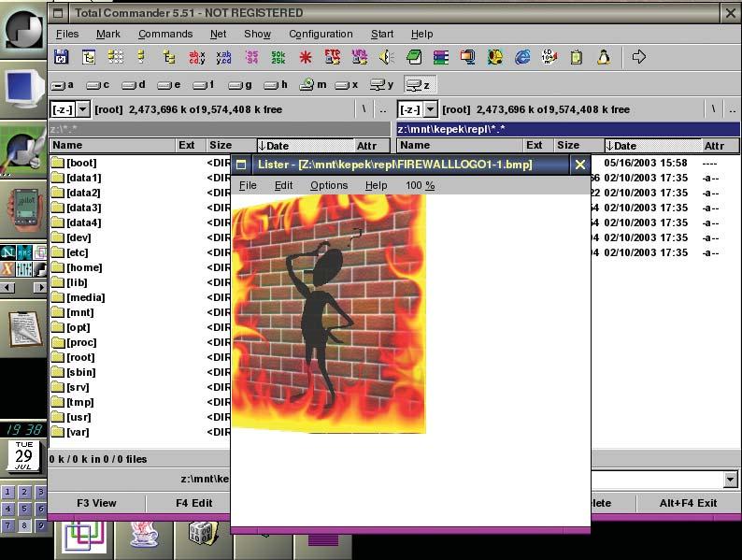Click the blue x.ab y.cd sort-by-extension icon

(x=224, y=57)
